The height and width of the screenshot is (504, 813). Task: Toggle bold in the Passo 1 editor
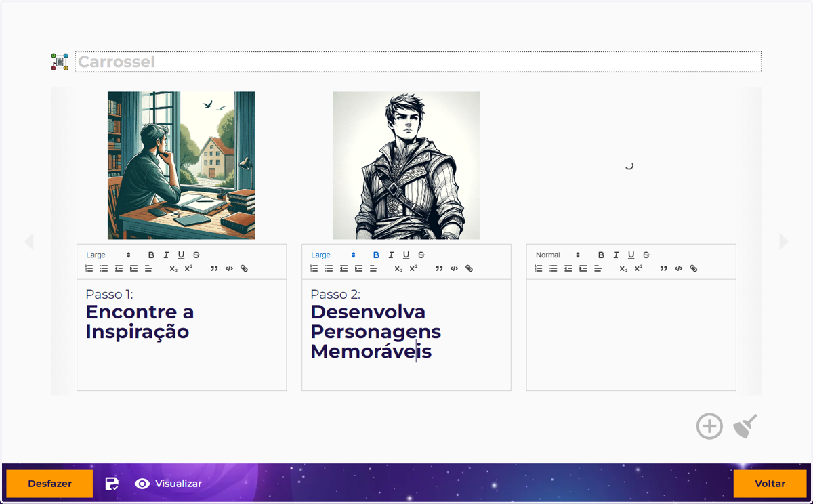coord(151,255)
